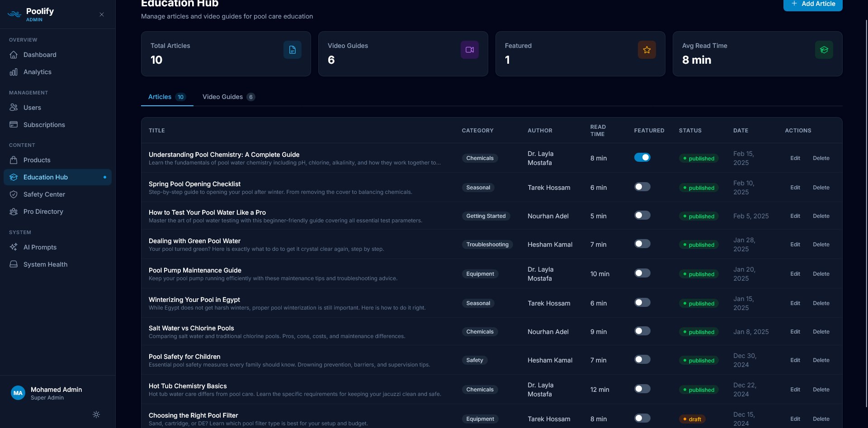This screenshot has width=868, height=428.
Task: Delete the Salt Water vs Chlorine Pools article
Action: [821, 332]
